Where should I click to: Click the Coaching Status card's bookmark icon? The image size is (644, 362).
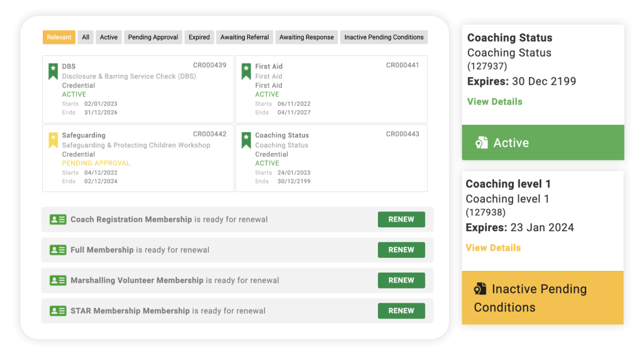tap(246, 140)
